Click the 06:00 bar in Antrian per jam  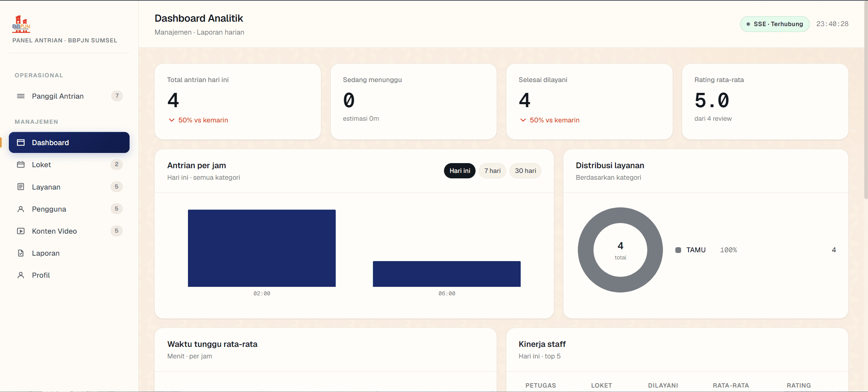click(447, 274)
